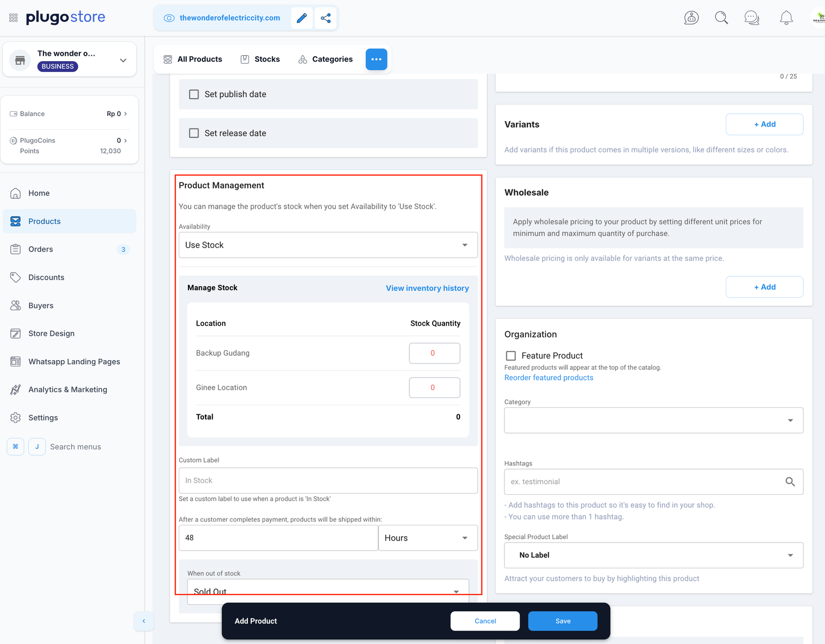Screen dimensions: 825x644
Task: Click the pencil edit icon beside store URL
Action: pos(302,18)
